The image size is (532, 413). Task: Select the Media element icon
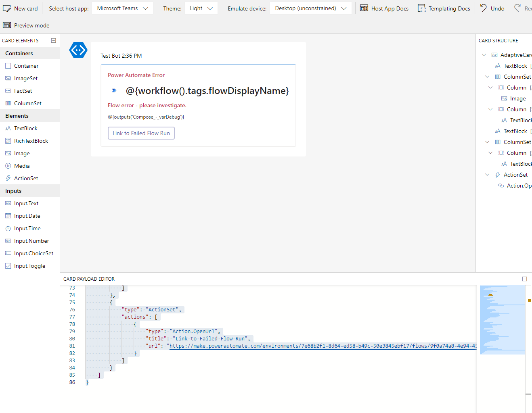pyautogui.click(x=8, y=166)
